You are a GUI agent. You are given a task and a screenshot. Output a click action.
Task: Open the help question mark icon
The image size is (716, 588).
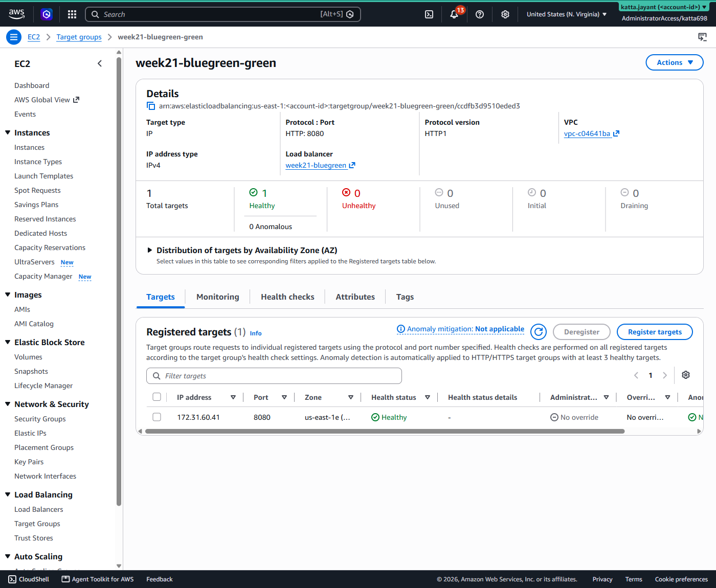coord(480,14)
